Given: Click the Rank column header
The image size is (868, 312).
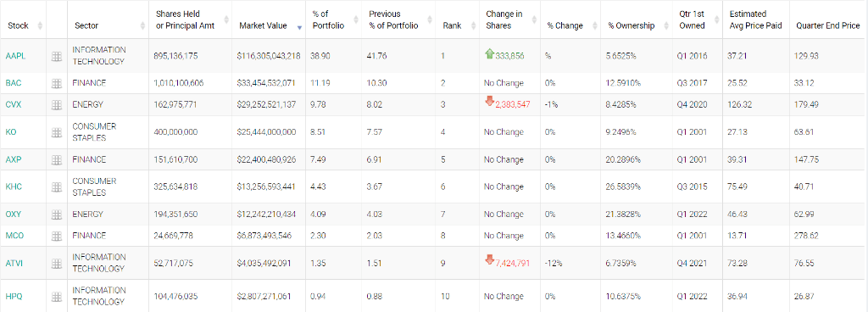Looking at the screenshot, I should (x=453, y=25).
